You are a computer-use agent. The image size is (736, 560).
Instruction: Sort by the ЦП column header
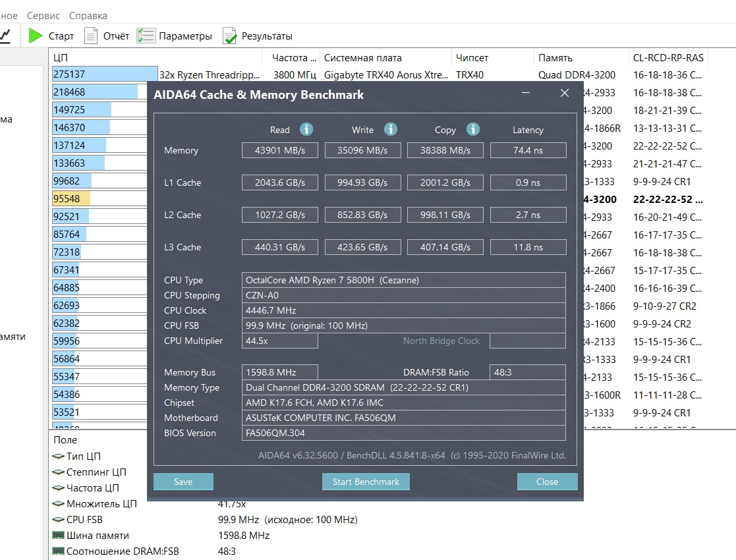pyautogui.click(x=156, y=58)
